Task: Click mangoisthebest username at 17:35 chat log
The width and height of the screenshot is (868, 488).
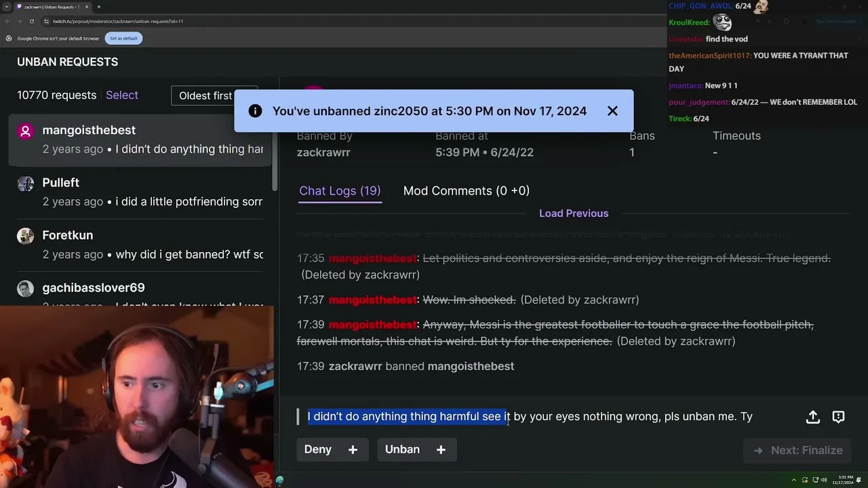Action: pos(372,258)
